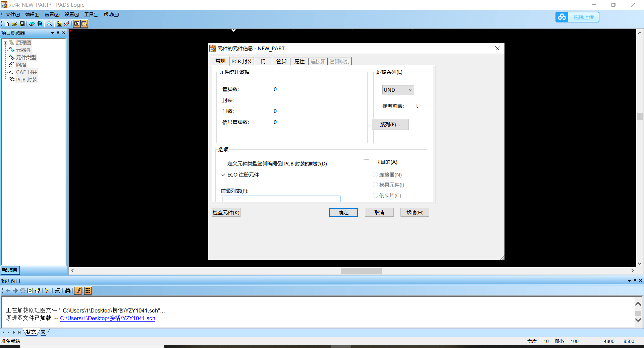Click the magnifier zoom toolbar icon
Image resolution: width=644 pixels, height=348 pixels.
tap(49, 24)
